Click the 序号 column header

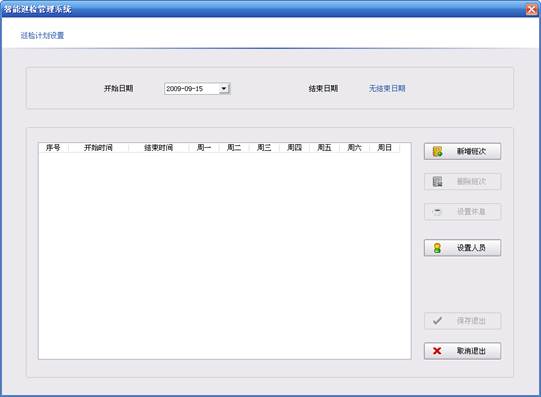[53, 148]
